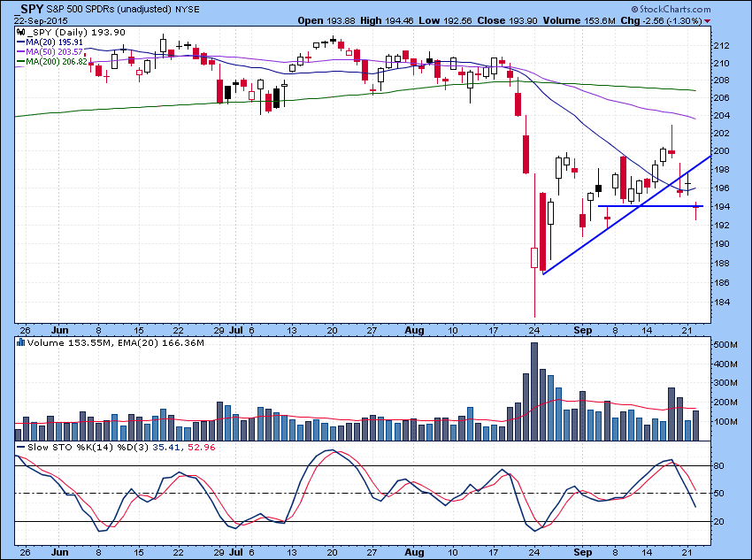Select the MA(20) 195.91 legend entry

pyautogui.click(x=50, y=42)
